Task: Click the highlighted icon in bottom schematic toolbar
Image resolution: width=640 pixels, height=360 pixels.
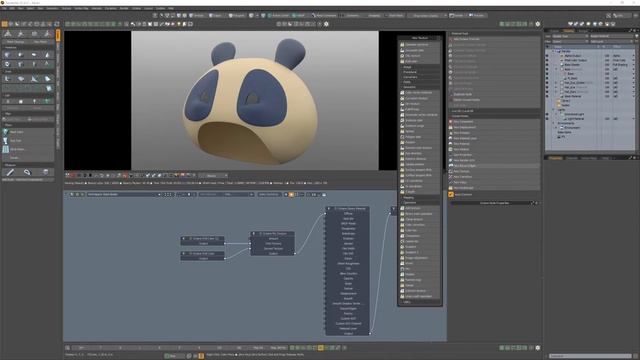Action: (x=320, y=348)
